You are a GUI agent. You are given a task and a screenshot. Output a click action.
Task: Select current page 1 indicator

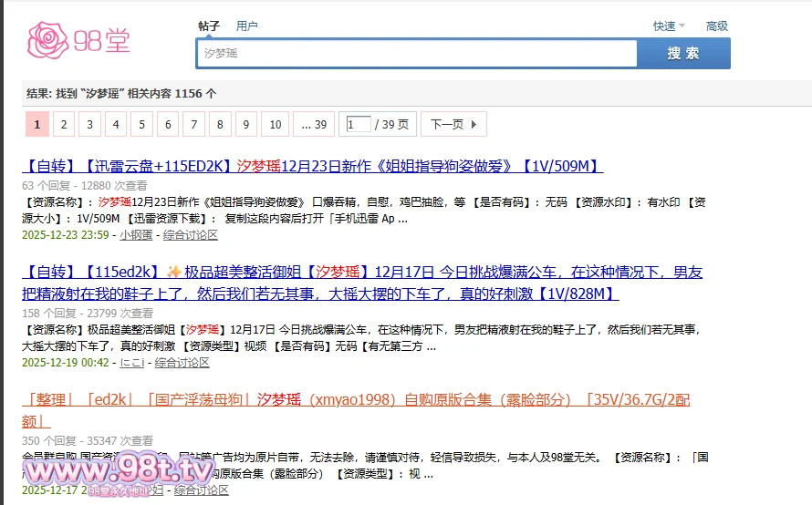[37, 124]
